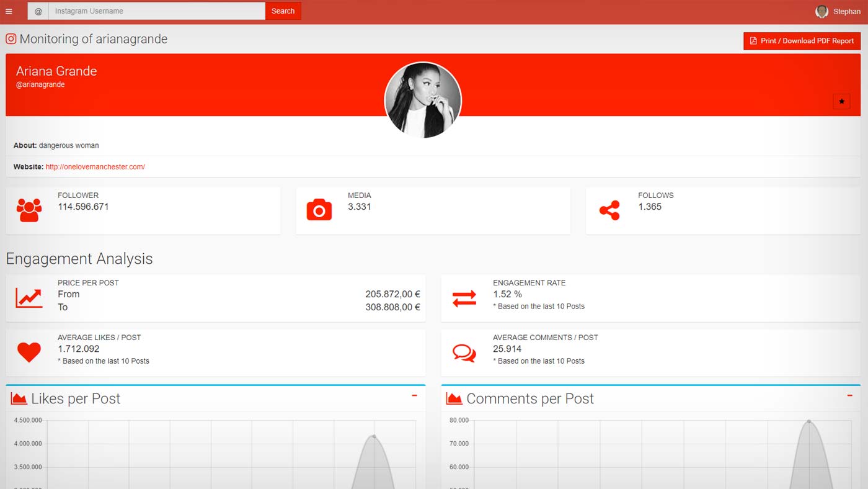Click the Monitoring of arianagrande title
Image resolution: width=868 pixels, height=489 pixels.
coord(94,39)
